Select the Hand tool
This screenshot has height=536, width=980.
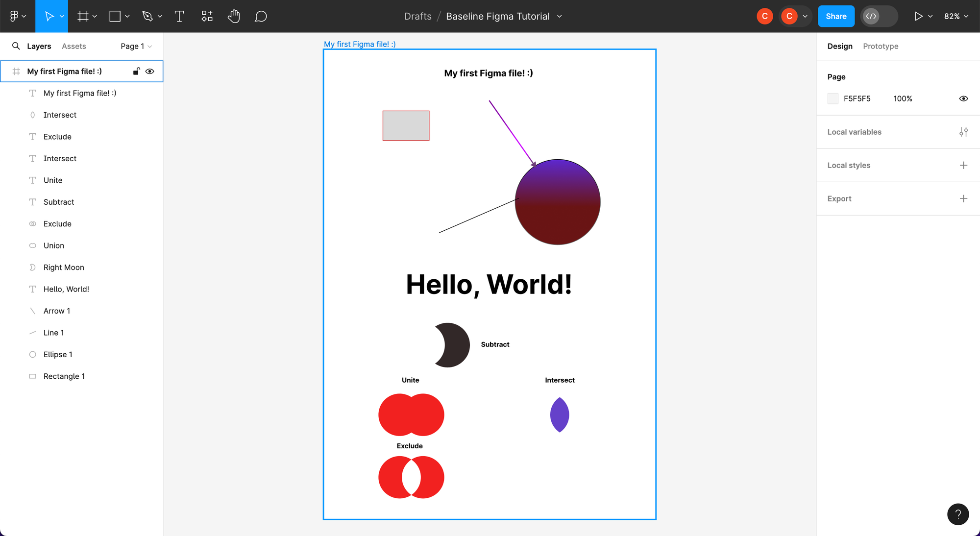pyautogui.click(x=234, y=16)
